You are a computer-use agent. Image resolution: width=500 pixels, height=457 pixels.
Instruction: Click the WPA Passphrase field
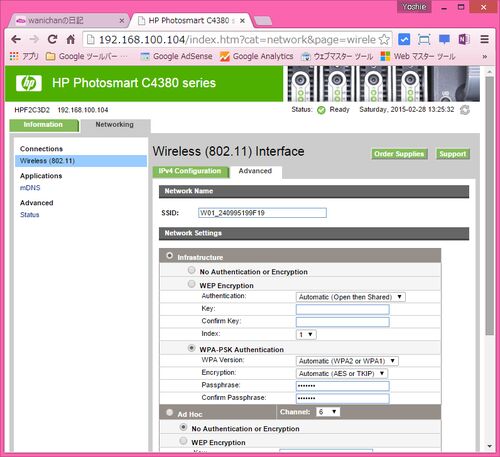343,386
